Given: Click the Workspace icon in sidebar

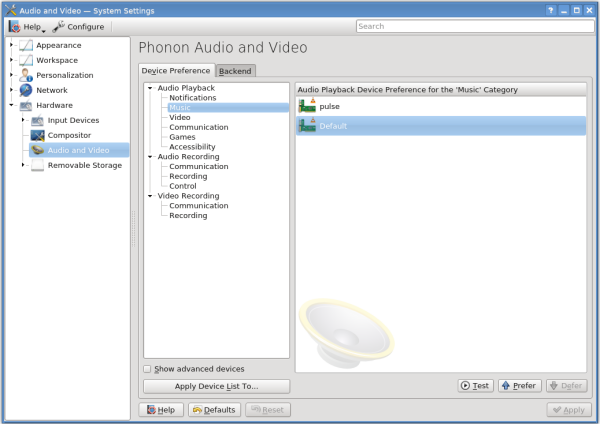Looking at the screenshot, I should 26,60.
